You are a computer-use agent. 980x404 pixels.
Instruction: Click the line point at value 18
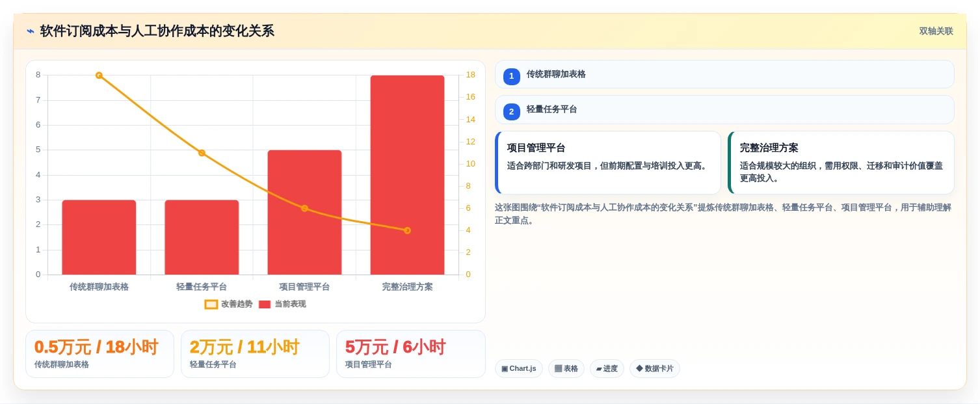(99, 75)
